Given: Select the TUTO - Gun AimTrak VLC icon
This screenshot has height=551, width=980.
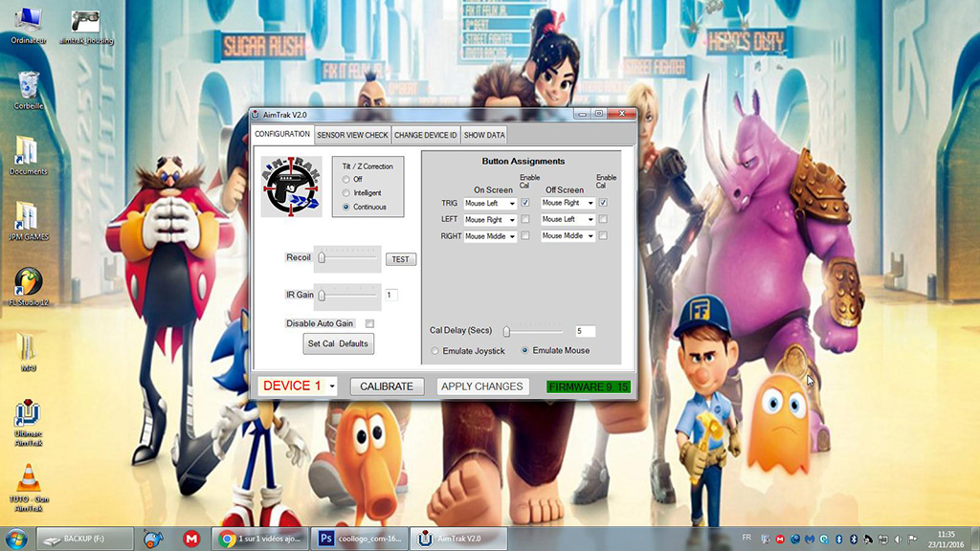Looking at the screenshot, I should pos(28,489).
